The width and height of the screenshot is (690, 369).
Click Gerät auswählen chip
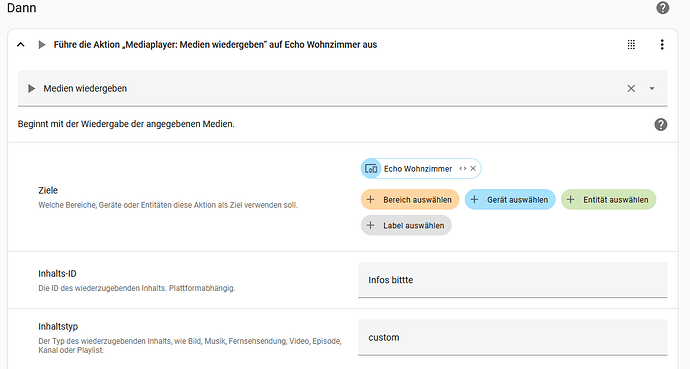(510, 200)
